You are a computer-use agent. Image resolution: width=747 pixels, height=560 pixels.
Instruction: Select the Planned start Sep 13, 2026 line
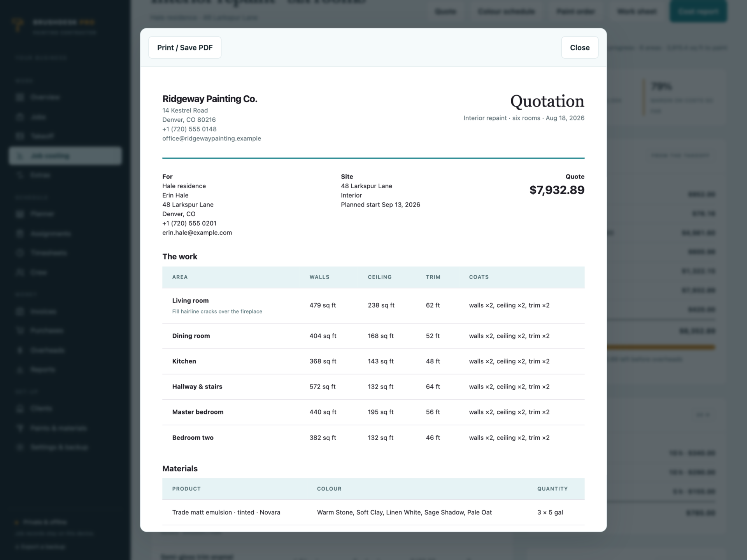381,205
